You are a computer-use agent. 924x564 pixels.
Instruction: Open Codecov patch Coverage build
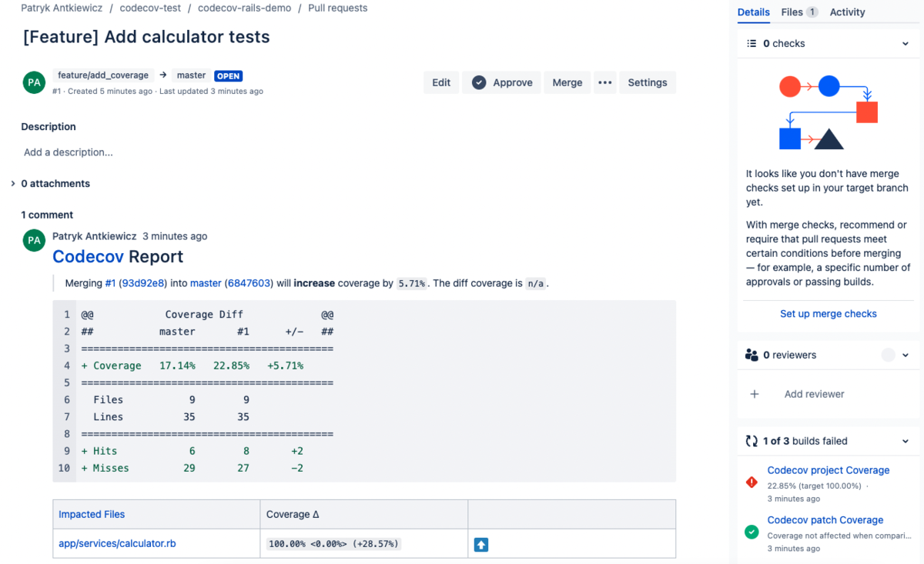click(825, 520)
